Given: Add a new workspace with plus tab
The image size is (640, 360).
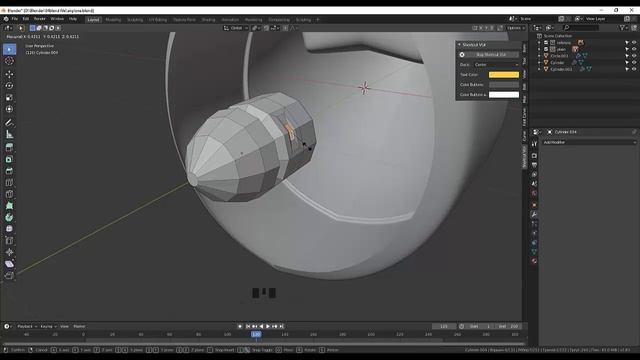Looking at the screenshot, I should [318, 20].
